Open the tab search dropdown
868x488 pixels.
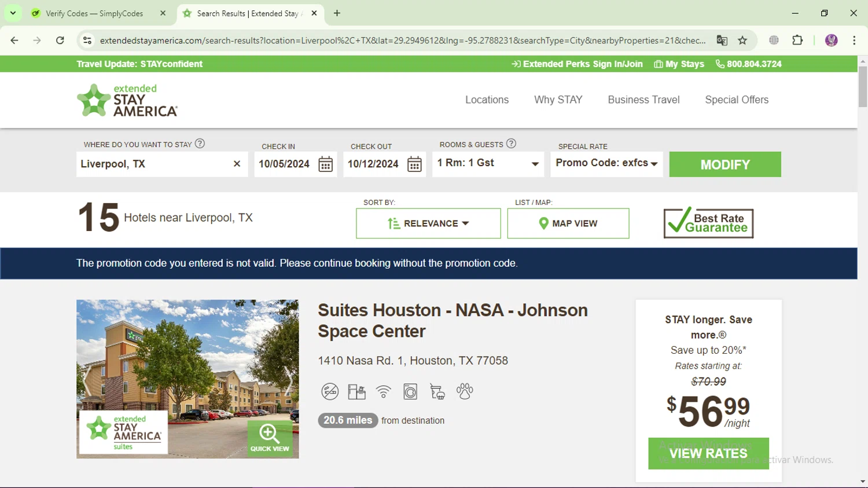[x=13, y=13]
